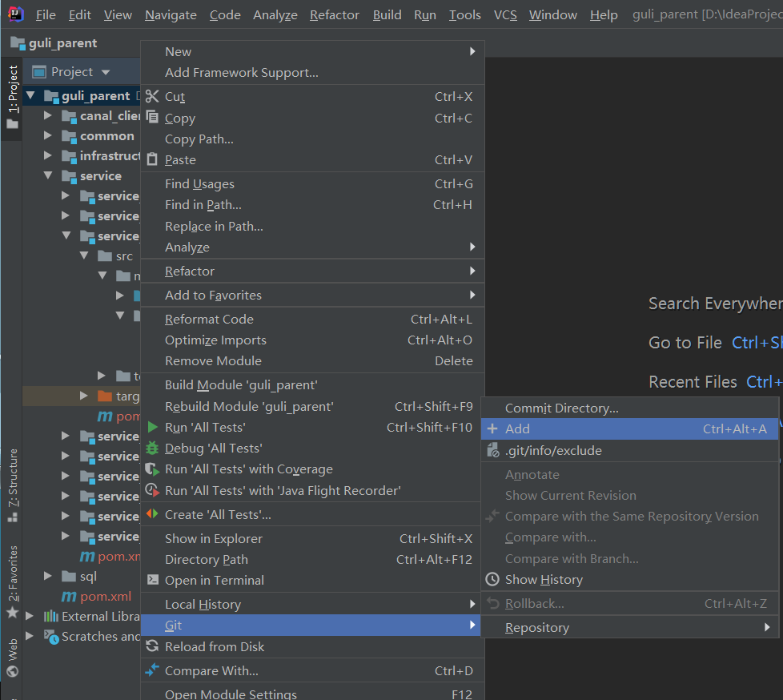The image size is (783, 700).
Task: Click the Web globe icon
Action: pyautogui.click(x=13, y=671)
